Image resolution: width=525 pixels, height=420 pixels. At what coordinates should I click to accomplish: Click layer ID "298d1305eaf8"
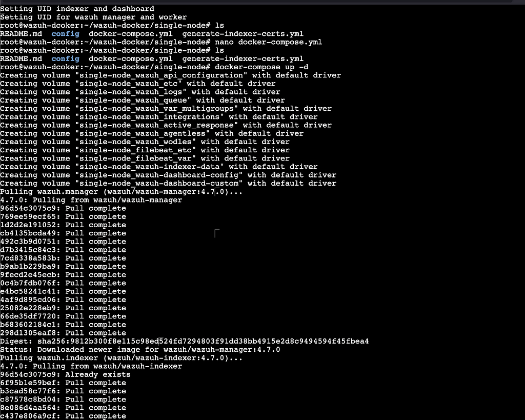(x=28, y=333)
